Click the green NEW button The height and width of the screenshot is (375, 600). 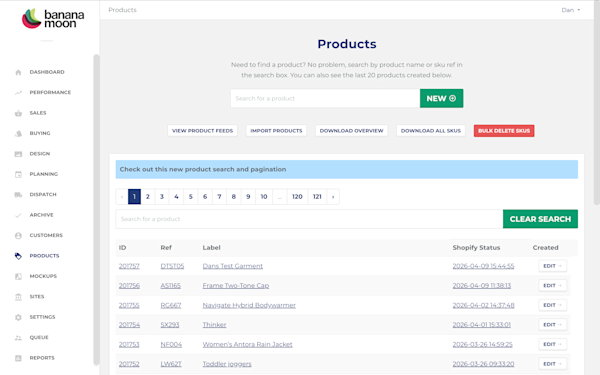click(x=441, y=98)
